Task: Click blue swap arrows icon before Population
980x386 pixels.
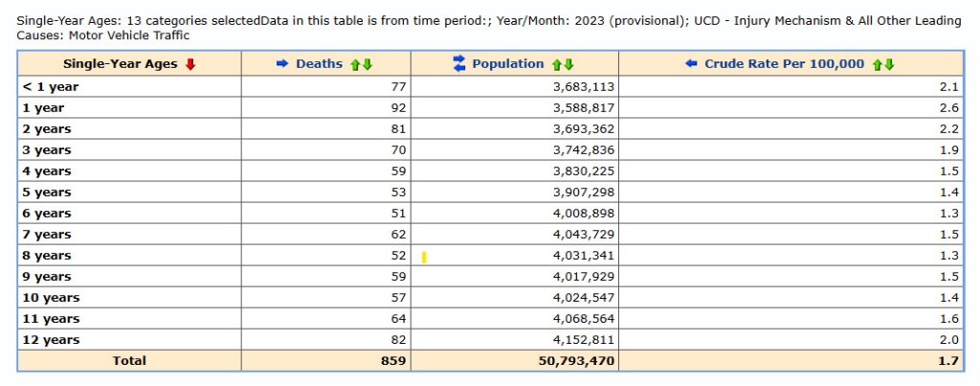Action: click(x=458, y=64)
